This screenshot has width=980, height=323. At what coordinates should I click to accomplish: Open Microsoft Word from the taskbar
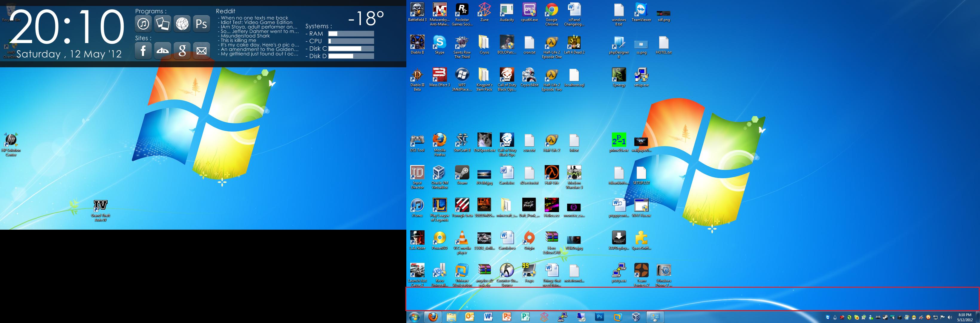pos(488,317)
